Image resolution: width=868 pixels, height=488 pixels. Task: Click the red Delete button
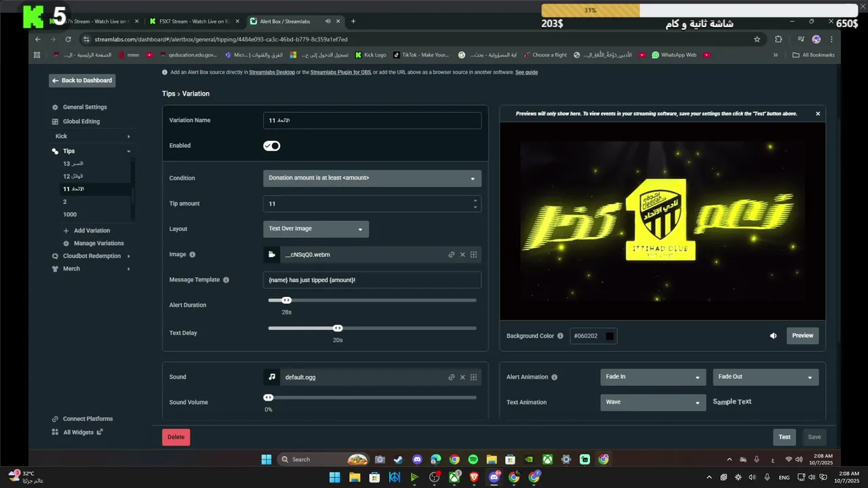(176, 437)
